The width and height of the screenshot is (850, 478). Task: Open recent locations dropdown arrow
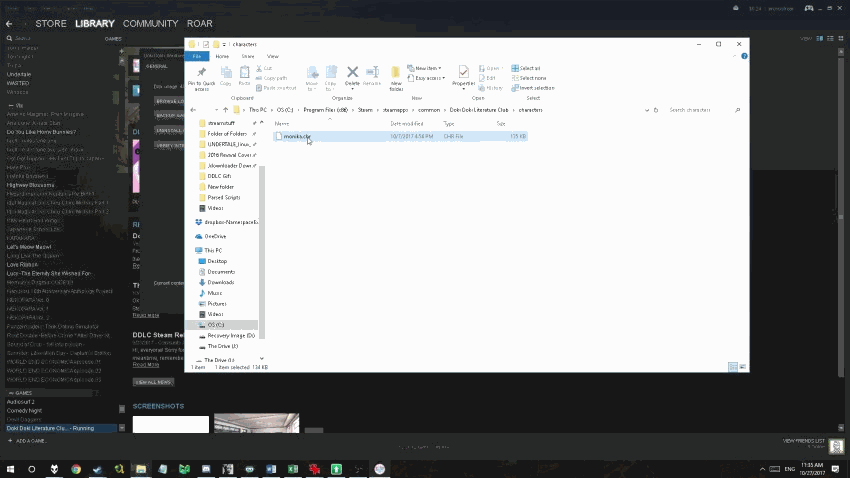[x=216, y=110]
